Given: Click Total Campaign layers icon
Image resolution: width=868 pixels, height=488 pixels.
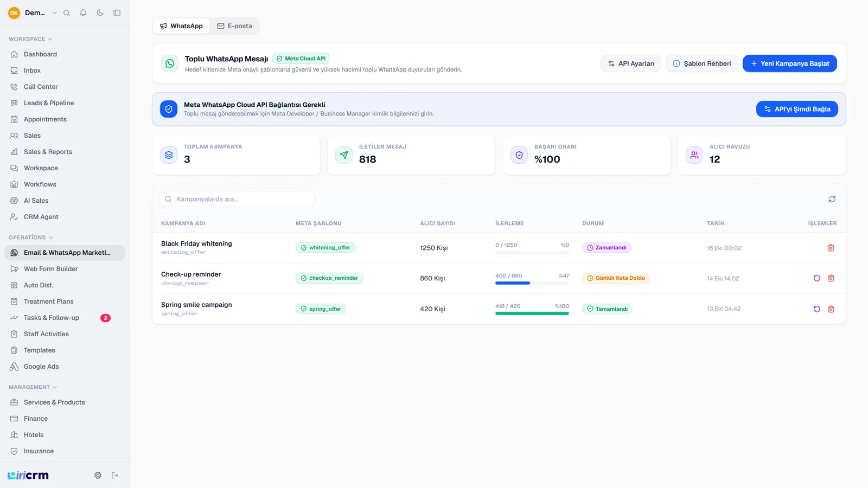Looking at the screenshot, I should click(169, 155).
